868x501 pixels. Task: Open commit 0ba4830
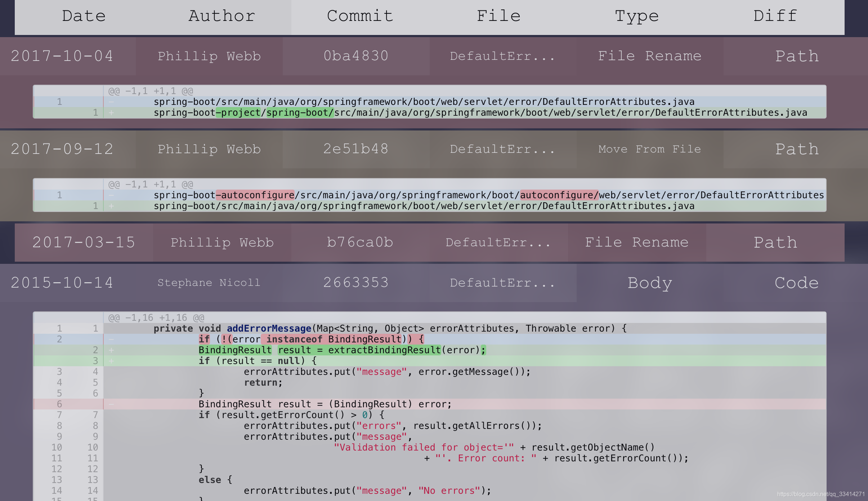pyautogui.click(x=356, y=56)
